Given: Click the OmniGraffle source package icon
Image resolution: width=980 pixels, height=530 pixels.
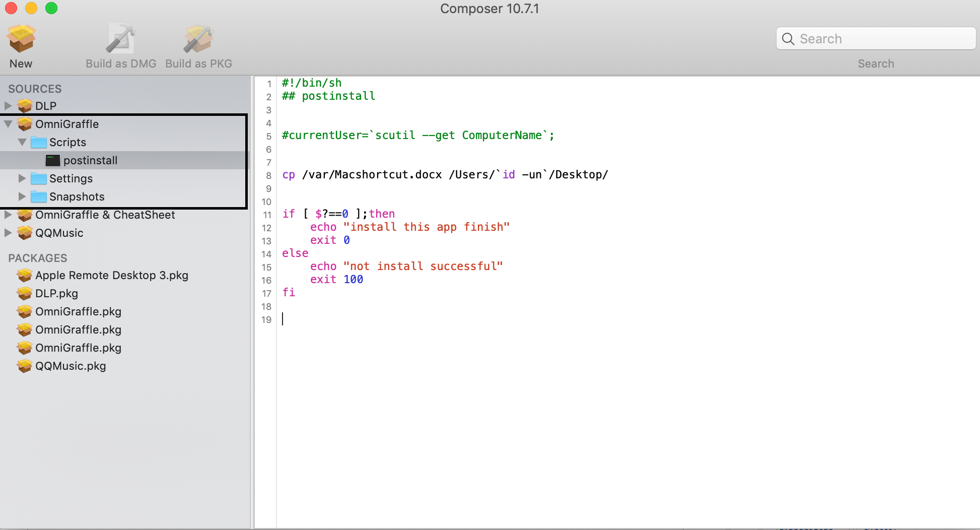Looking at the screenshot, I should click(25, 124).
